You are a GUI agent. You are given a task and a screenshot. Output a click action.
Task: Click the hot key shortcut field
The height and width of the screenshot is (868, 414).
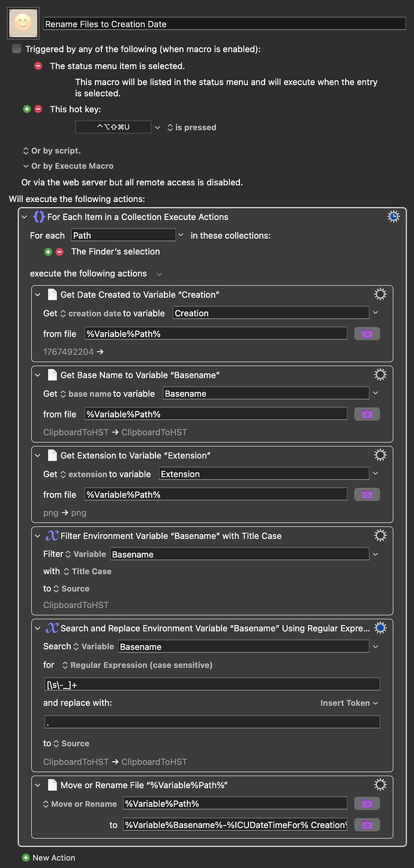[x=113, y=127]
